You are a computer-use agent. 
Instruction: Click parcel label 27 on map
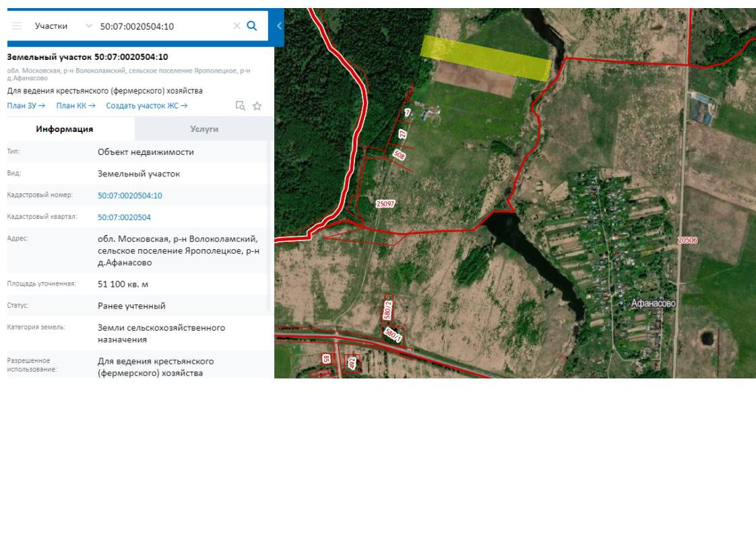pos(402,134)
